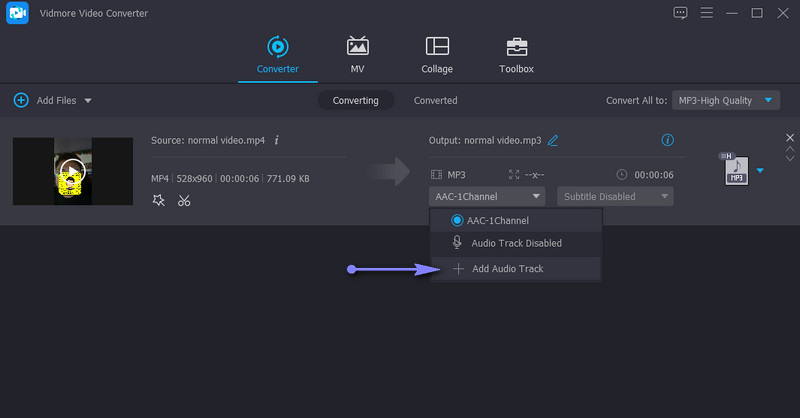Image resolution: width=800 pixels, height=418 pixels.
Task: Open the MP3 output format icon
Action: point(735,170)
